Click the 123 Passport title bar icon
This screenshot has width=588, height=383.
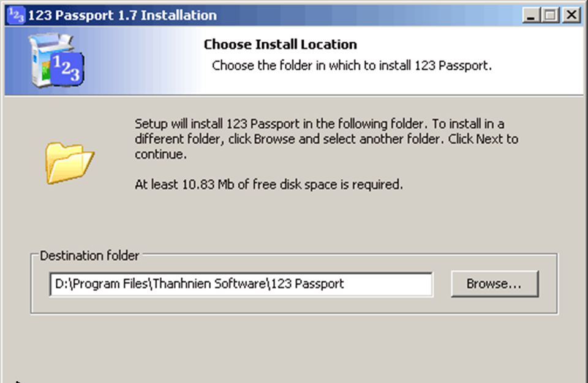pos(16,15)
